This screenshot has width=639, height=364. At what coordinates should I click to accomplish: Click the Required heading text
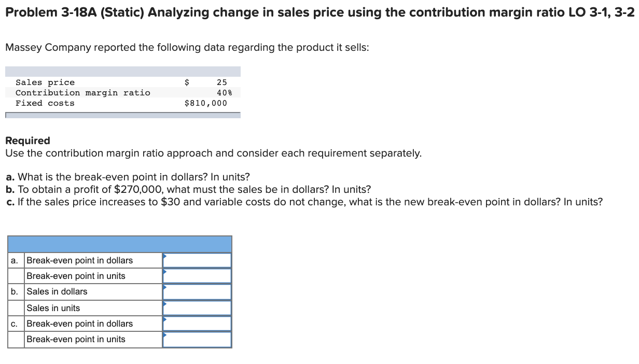pos(27,141)
